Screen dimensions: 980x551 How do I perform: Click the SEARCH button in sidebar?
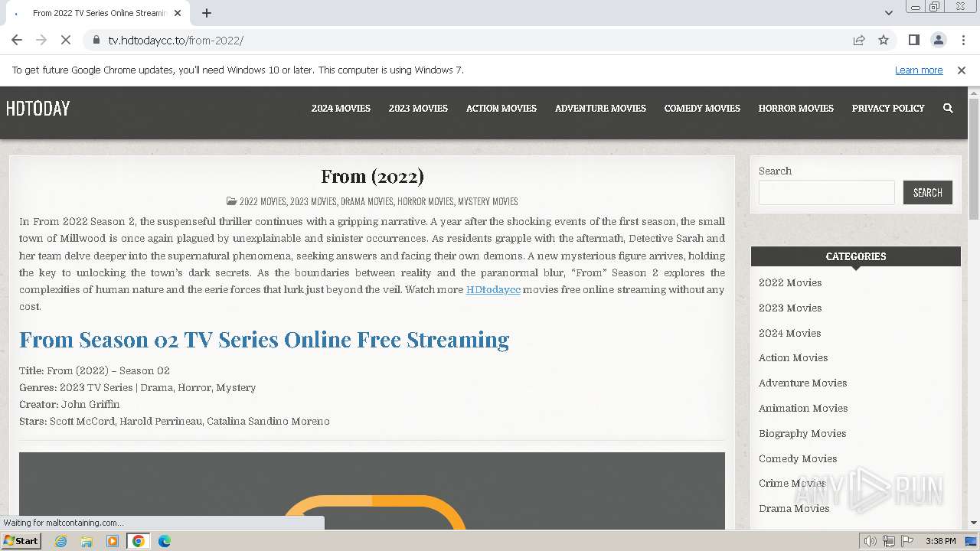tap(928, 193)
